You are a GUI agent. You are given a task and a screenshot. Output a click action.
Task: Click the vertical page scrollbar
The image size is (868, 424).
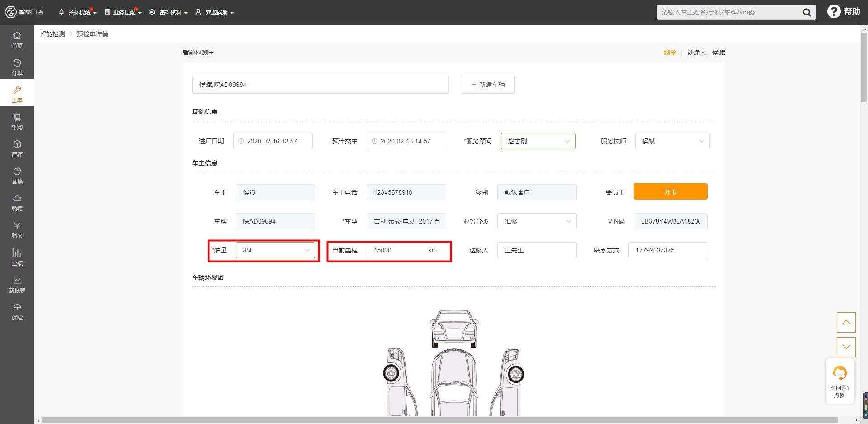coord(864,68)
